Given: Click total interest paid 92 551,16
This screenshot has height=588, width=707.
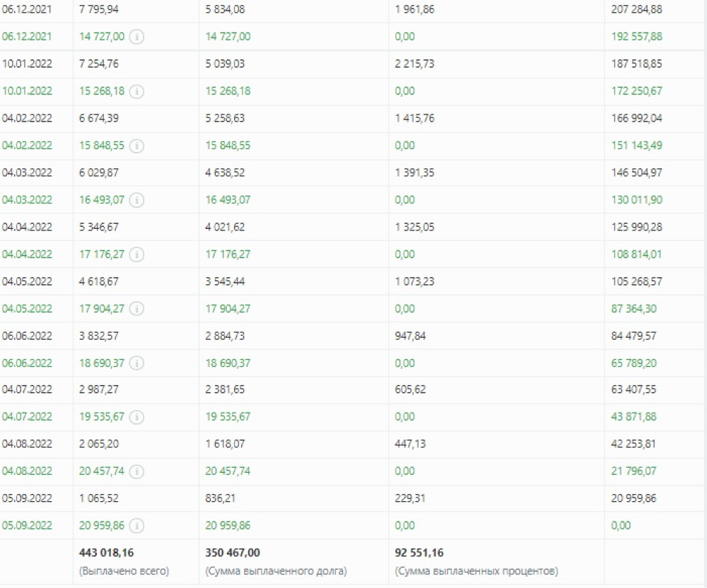Looking at the screenshot, I should pyautogui.click(x=419, y=553).
